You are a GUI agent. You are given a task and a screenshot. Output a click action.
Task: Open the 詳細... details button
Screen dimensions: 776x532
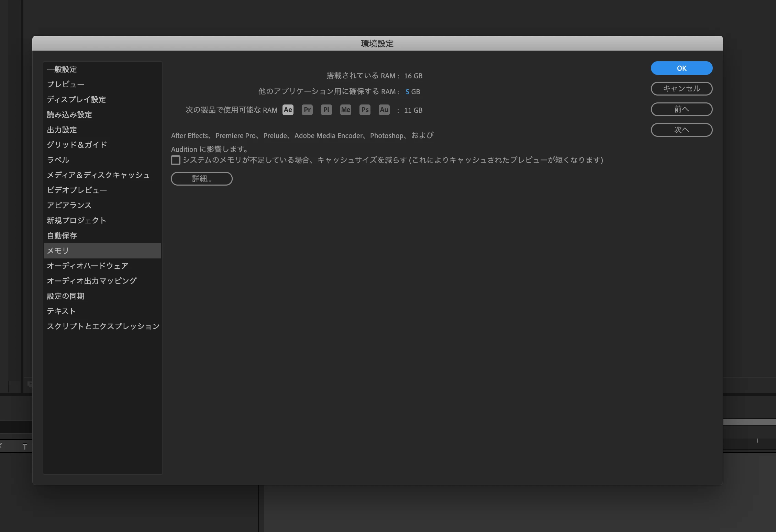pyautogui.click(x=202, y=179)
